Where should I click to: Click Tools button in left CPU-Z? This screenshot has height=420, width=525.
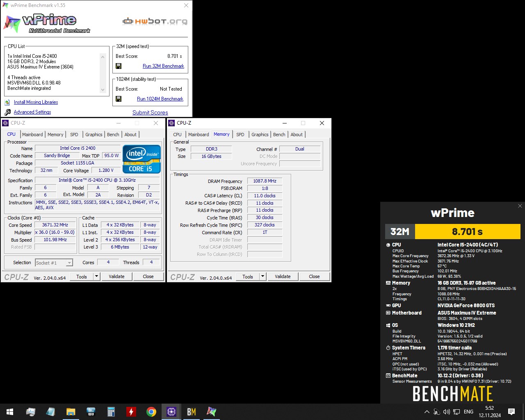click(x=82, y=276)
